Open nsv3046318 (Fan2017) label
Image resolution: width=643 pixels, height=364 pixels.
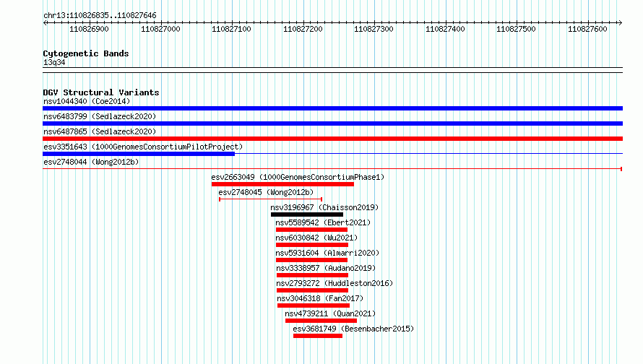point(320,298)
